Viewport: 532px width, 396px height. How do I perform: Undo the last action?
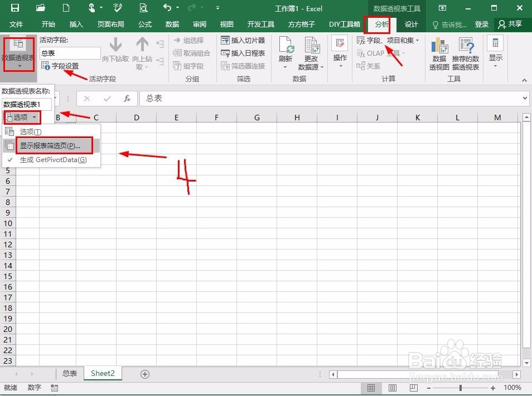tap(167, 7)
